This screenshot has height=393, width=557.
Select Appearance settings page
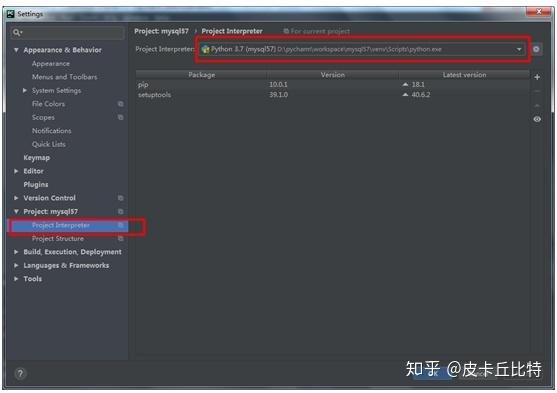(51, 64)
